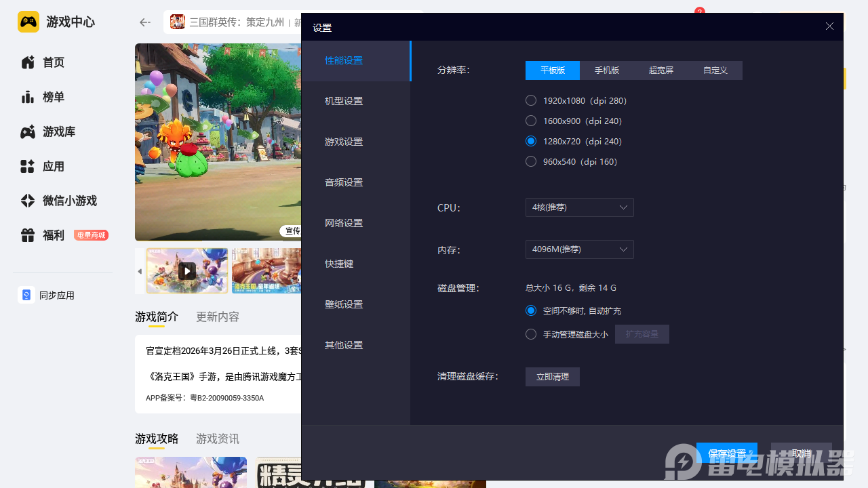Click left arrow of thumbnail carousel
Screen dimensions: 868x488
tap(140, 271)
